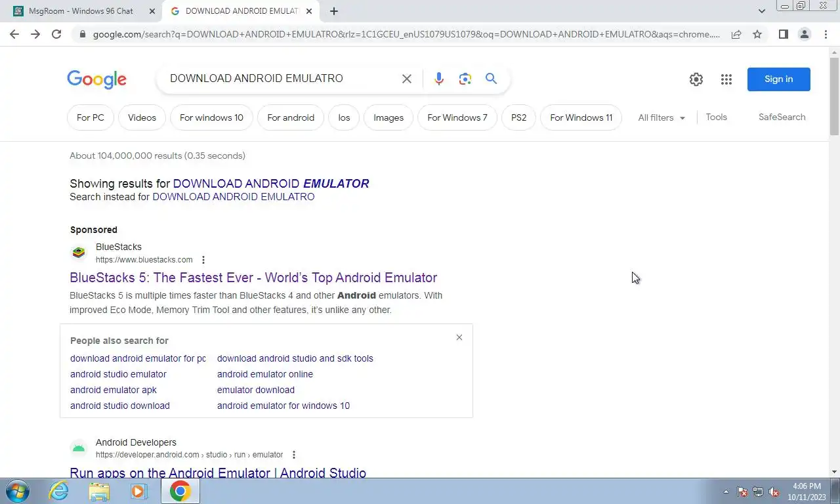Select the Videos filter chip
The width and height of the screenshot is (840, 504).
click(x=142, y=117)
